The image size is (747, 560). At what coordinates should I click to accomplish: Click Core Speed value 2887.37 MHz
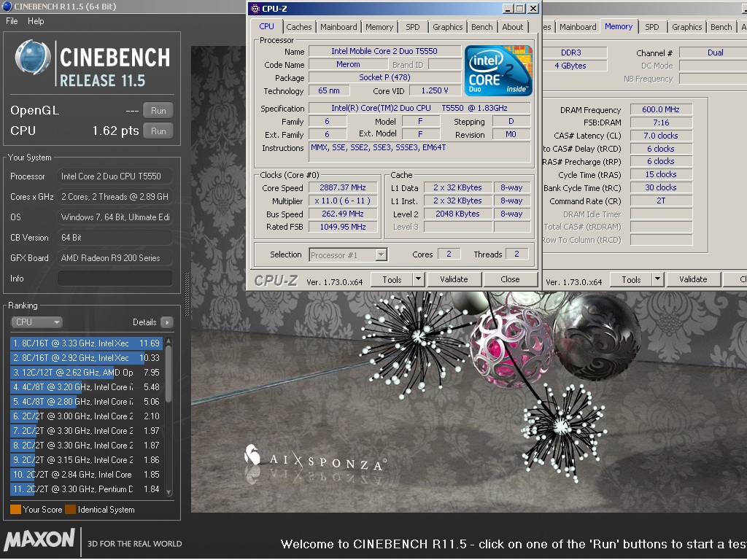[343, 188]
